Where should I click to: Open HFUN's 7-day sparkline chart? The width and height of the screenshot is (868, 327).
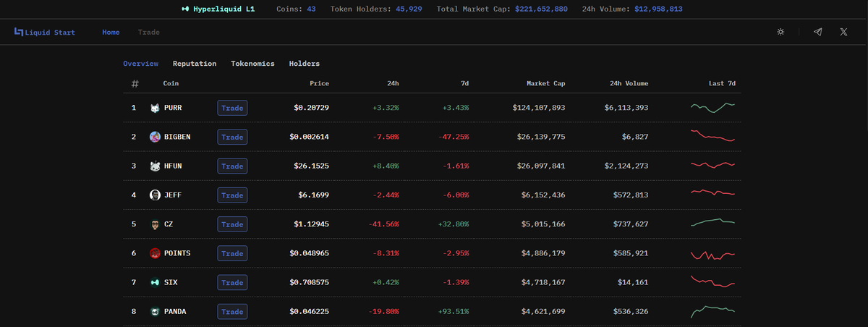[713, 165]
